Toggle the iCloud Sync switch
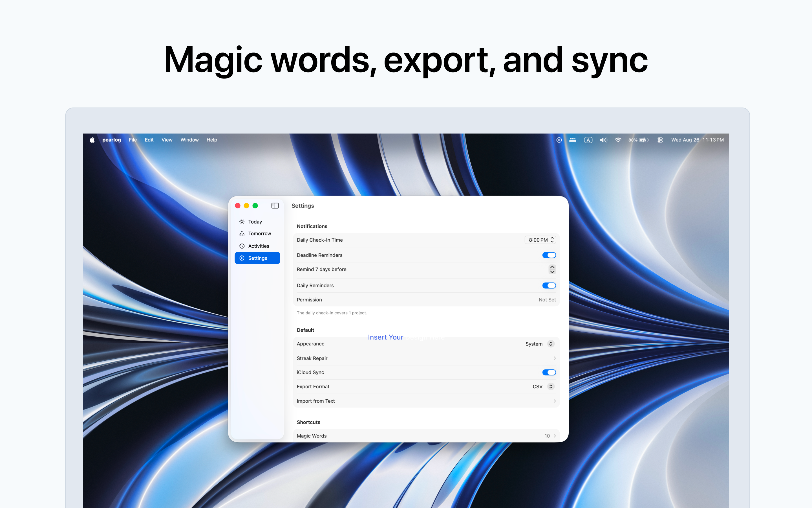 [549, 372]
